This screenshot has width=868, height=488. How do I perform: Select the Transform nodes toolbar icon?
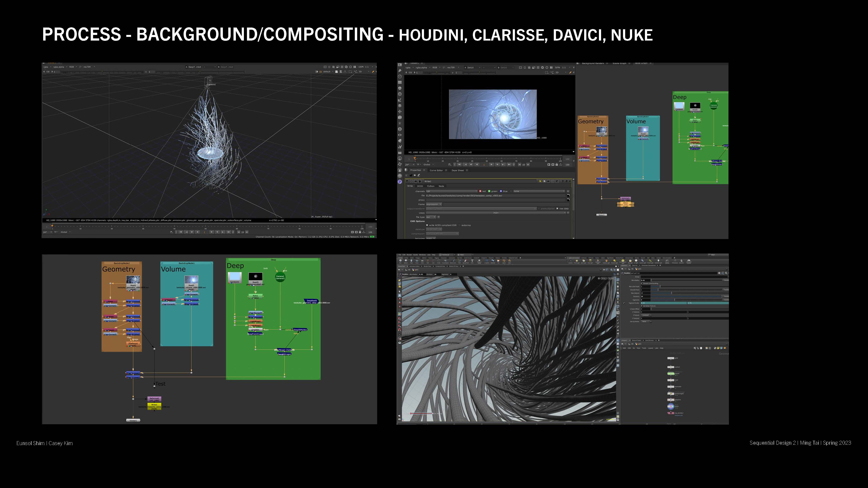coord(400,111)
